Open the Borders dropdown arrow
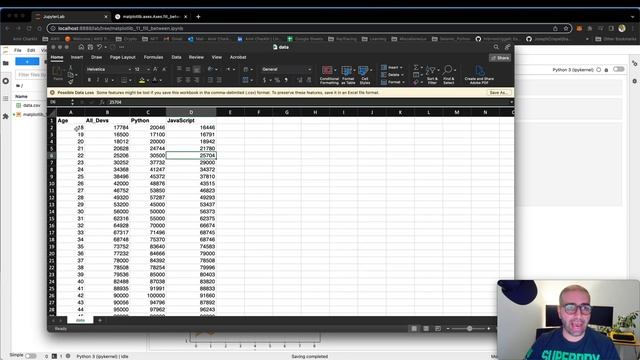640x360 pixels. point(131,80)
